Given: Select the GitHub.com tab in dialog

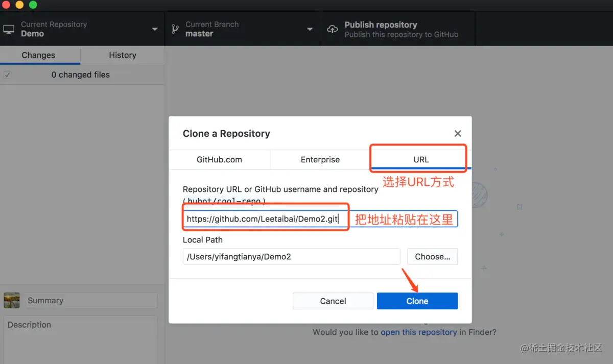Looking at the screenshot, I should pos(219,159).
